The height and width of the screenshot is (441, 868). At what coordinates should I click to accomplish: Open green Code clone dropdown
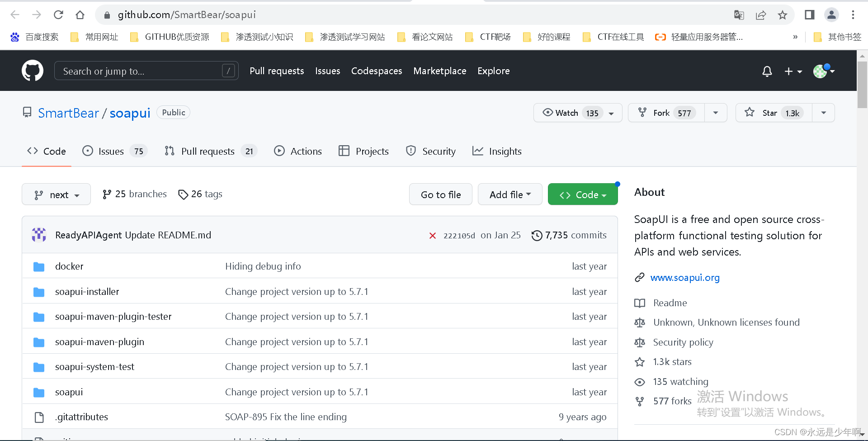583,194
